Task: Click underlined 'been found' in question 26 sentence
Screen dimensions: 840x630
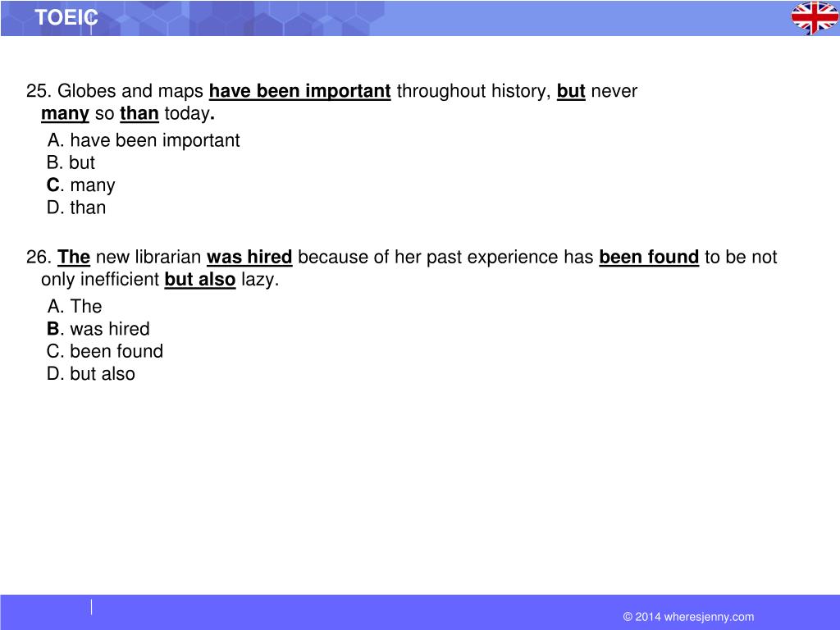Action: pyautogui.click(x=649, y=257)
